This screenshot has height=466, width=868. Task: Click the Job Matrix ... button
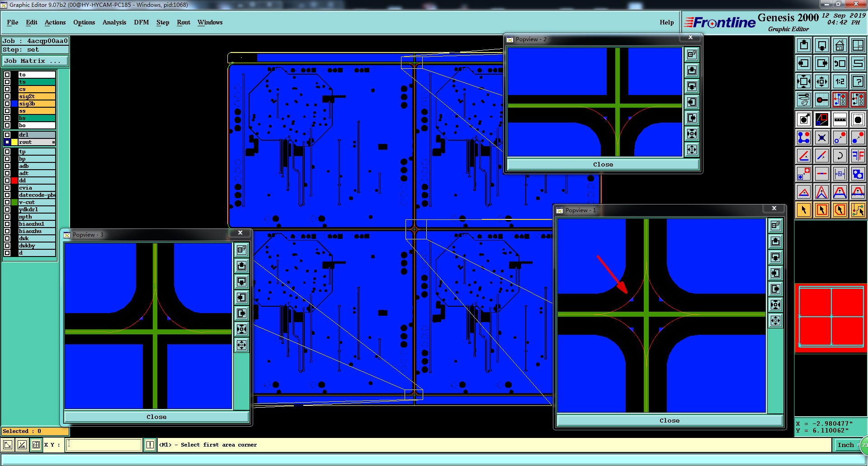35,61
